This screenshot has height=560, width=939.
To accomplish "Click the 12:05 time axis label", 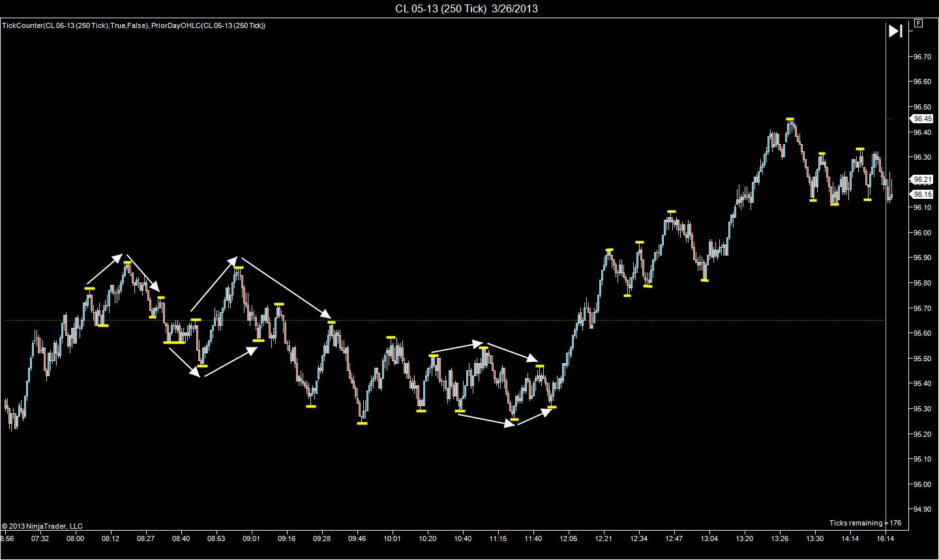I will 569,539.
